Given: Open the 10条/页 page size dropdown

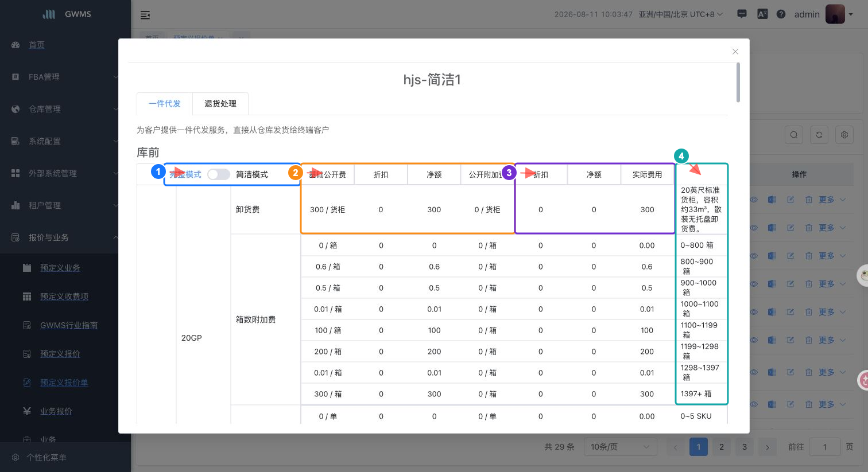Looking at the screenshot, I should 621,447.
